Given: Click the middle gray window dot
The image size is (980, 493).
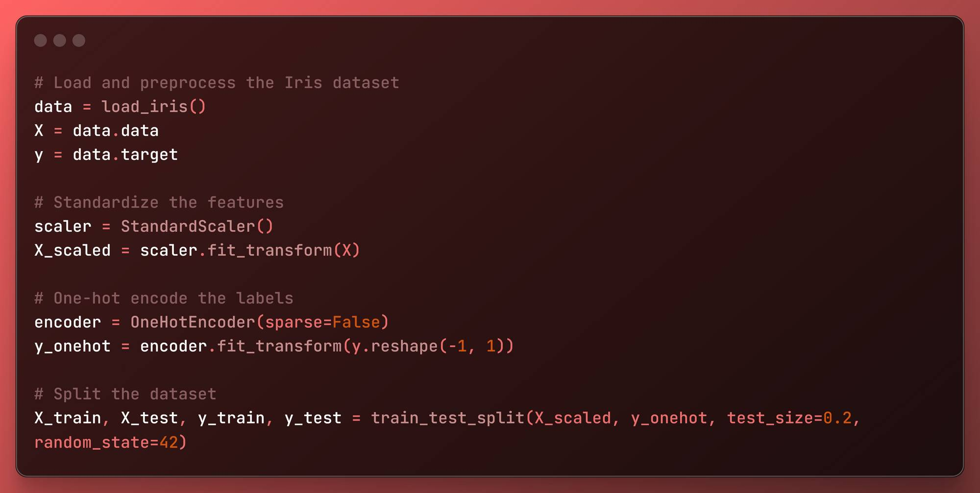Looking at the screenshot, I should tap(60, 41).
